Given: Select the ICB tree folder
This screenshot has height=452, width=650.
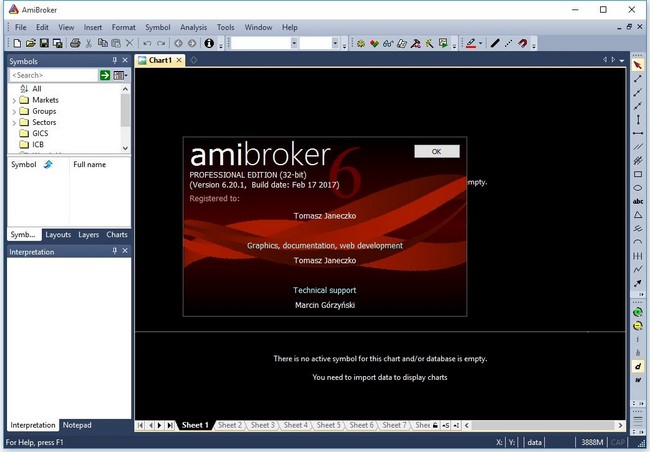Looking at the screenshot, I should coord(32,145).
